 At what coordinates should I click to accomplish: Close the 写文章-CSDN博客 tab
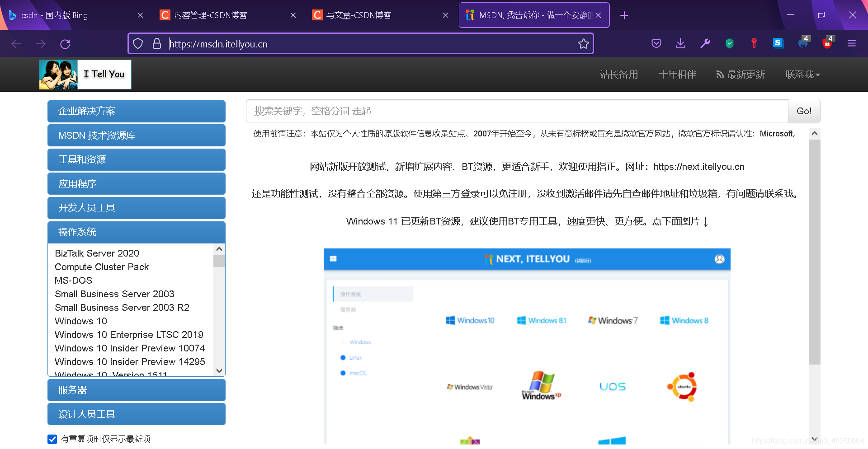point(445,15)
